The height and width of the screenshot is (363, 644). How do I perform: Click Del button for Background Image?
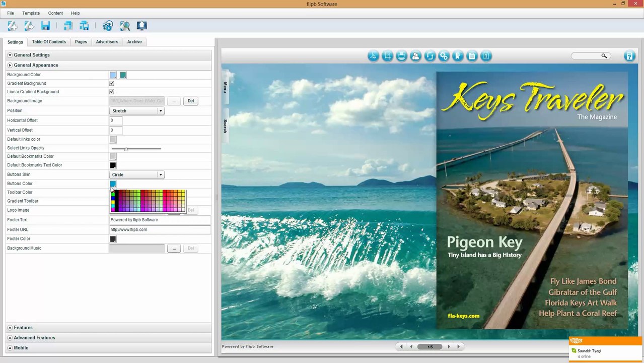(190, 101)
